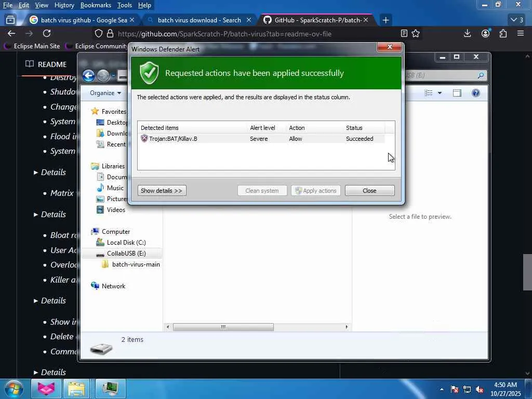Open the History menu
532x399 pixels.
pos(64,5)
